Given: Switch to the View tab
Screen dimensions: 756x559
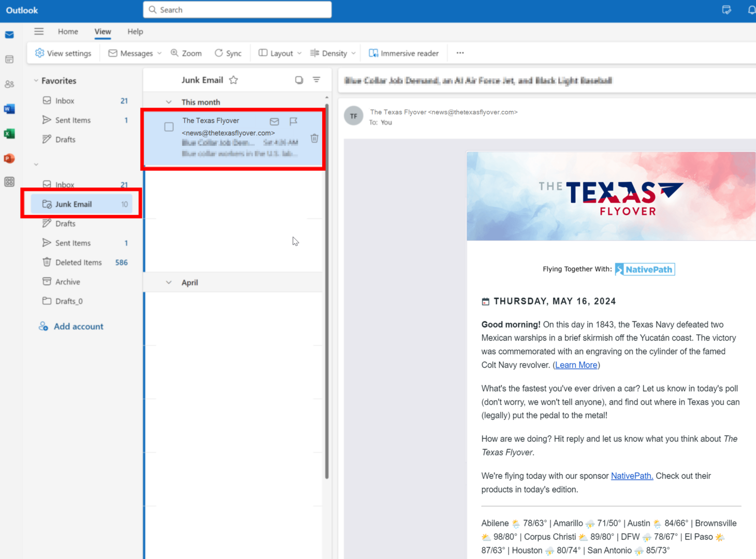Looking at the screenshot, I should click(103, 32).
